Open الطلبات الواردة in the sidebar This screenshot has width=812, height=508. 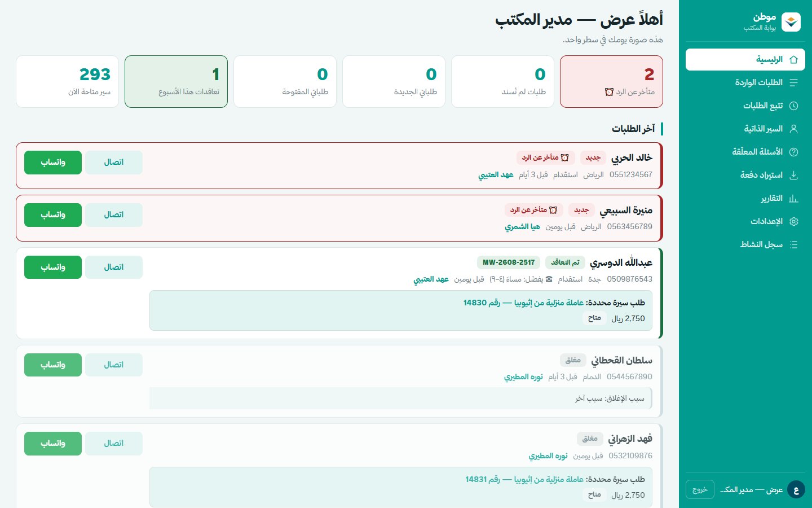click(745, 83)
